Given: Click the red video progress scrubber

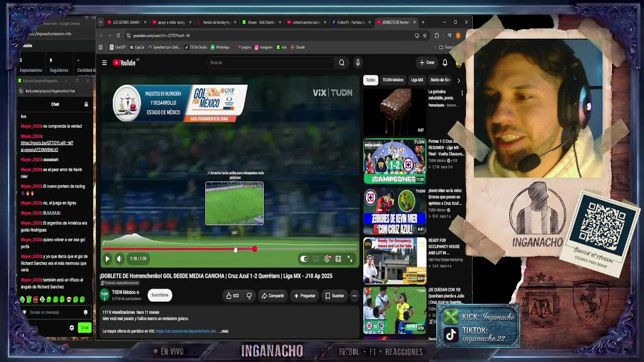Looking at the screenshot, I should click(x=255, y=249).
